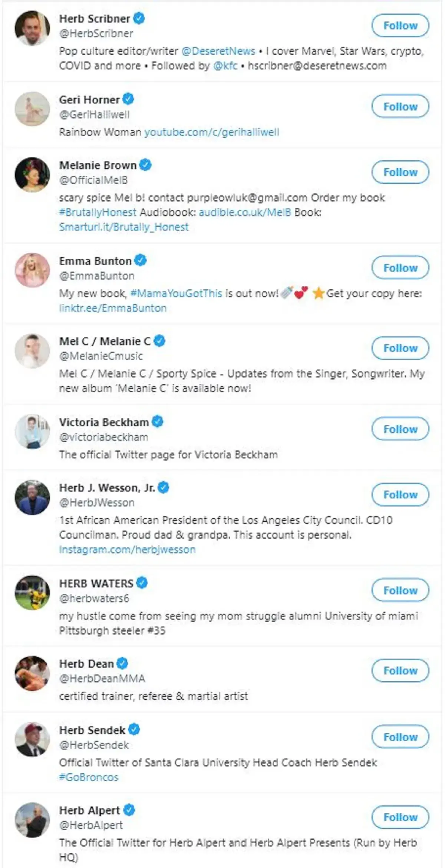The height and width of the screenshot is (868, 445).
Task: Follow Geri Horner's account
Action: [400, 107]
